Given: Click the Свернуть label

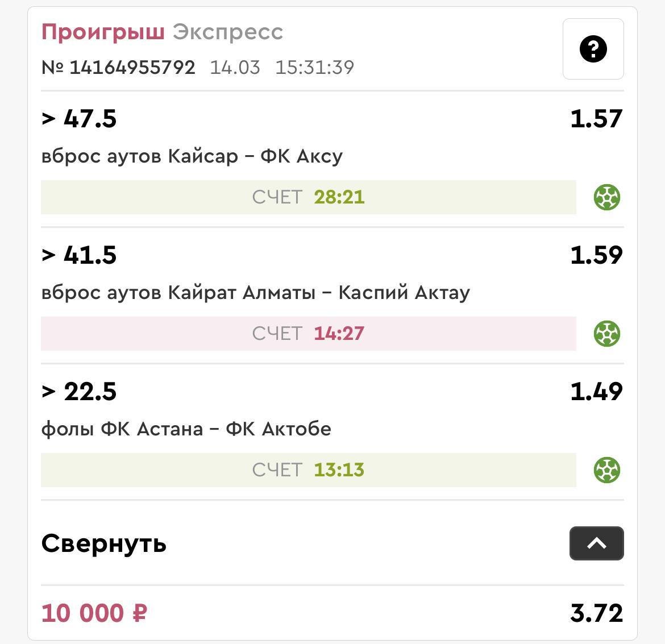Looking at the screenshot, I should (104, 543).
